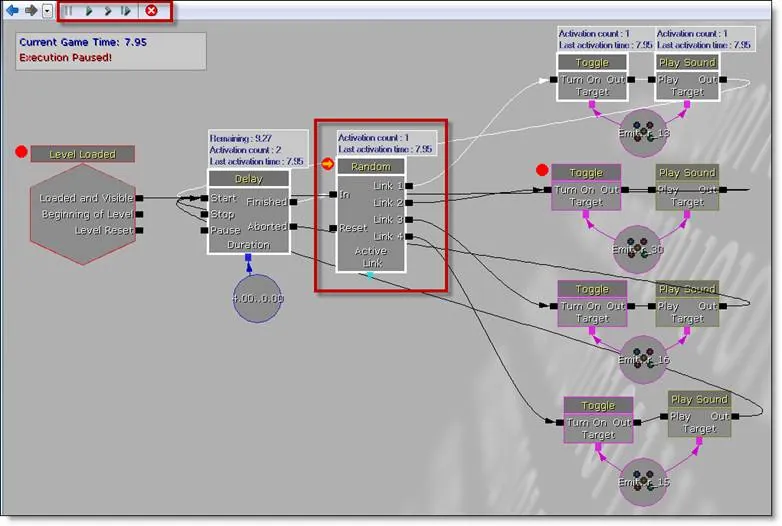Click Activation count : 1 above Random node
The height and width of the screenshot is (526, 782).
[374, 138]
